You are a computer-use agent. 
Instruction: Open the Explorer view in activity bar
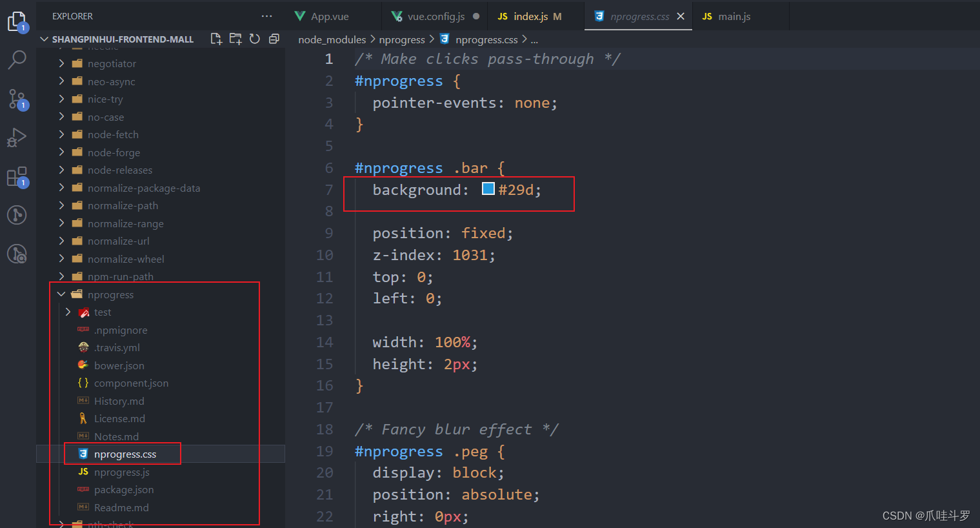tap(17, 21)
